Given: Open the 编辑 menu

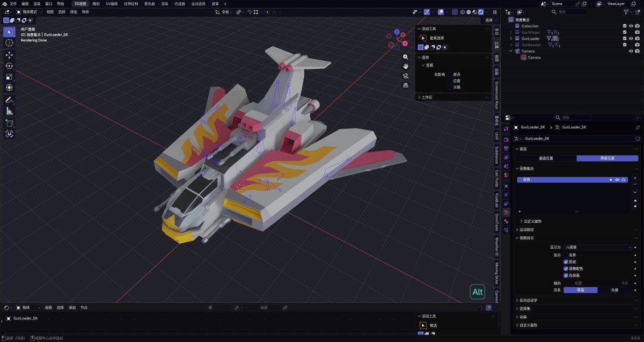Looking at the screenshot, I should tap(25, 4).
